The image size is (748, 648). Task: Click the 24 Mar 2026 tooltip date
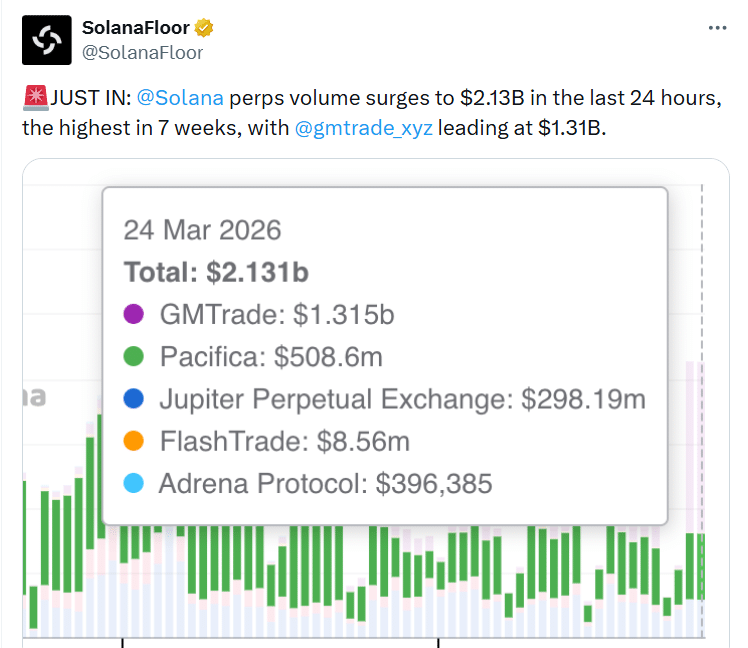202,230
